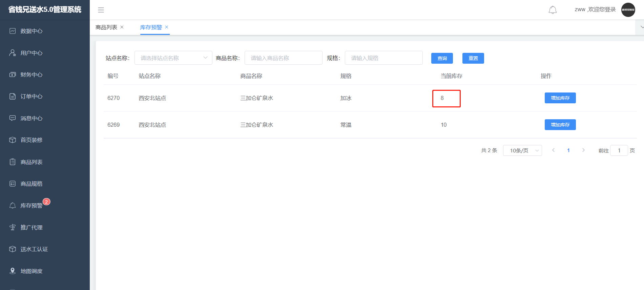Screen dimensions: 644x290
Task: Open 库存预警 menu with badge
Action: [31, 206]
